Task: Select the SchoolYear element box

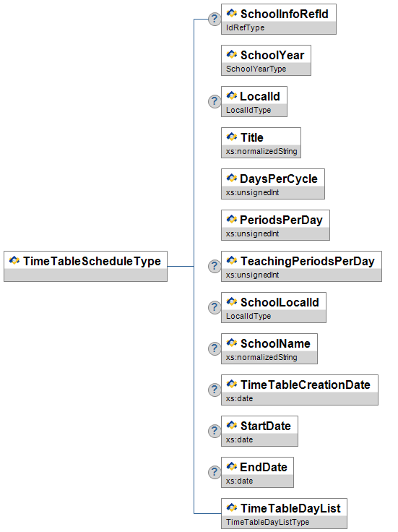Action: tap(266, 61)
